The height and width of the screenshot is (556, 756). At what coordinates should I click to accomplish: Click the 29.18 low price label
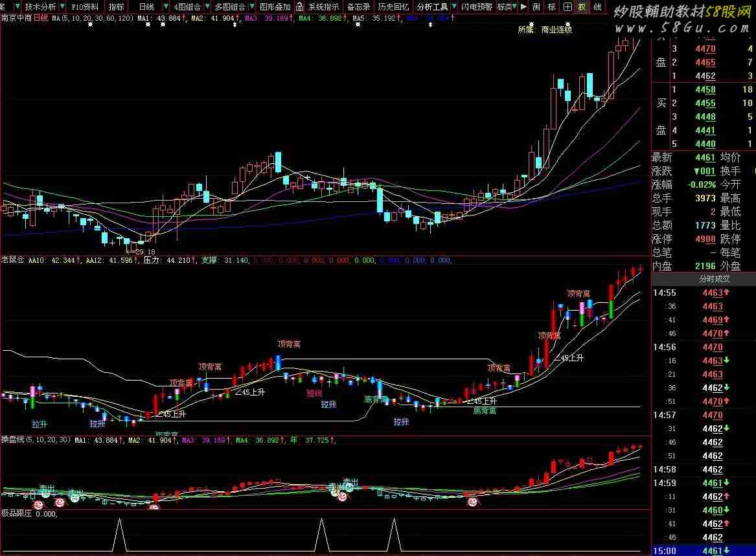(145, 252)
